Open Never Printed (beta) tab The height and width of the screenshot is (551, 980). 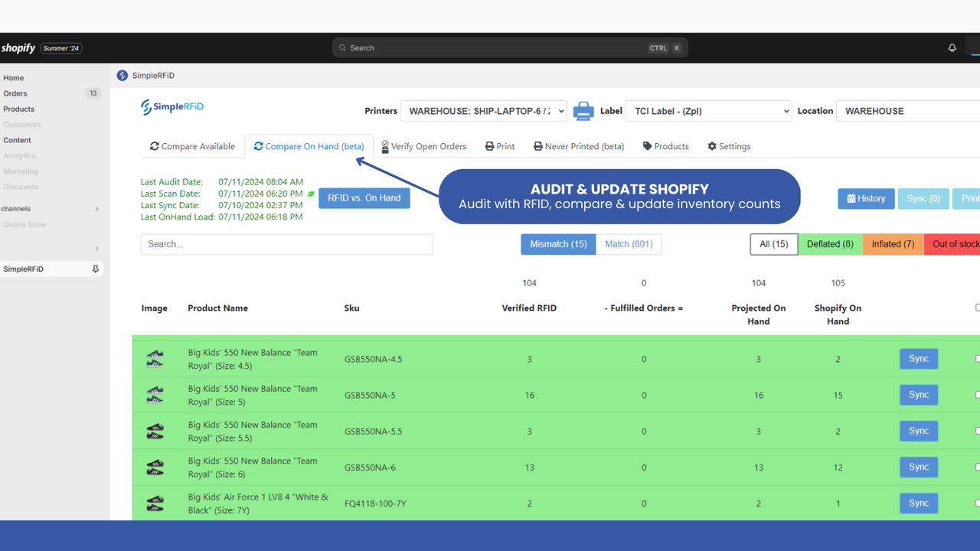[x=579, y=146]
